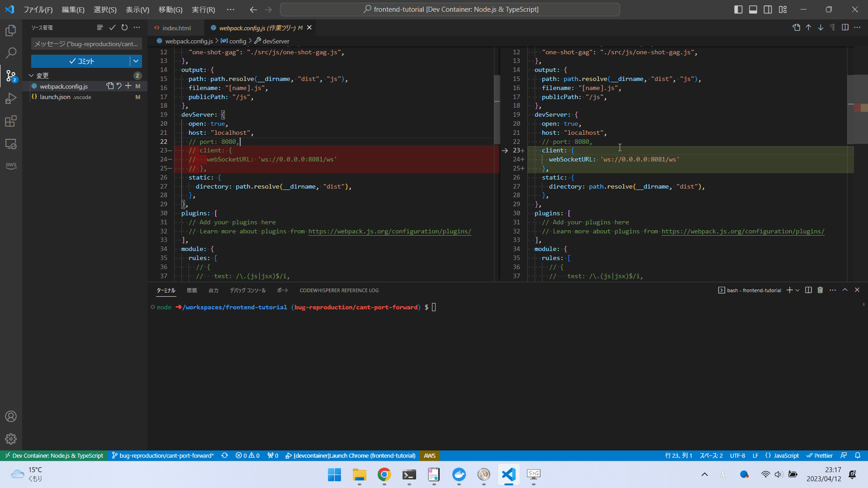The height and width of the screenshot is (488, 868).
Task: Toggle the bottom panel layout button
Action: click(753, 9)
